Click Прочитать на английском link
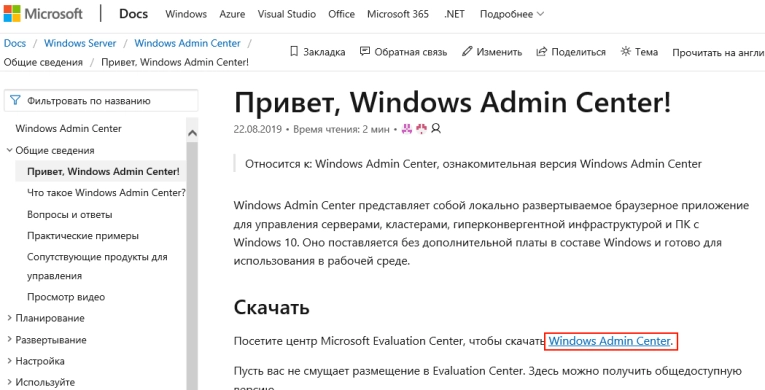Viewport: 765px width, 390px height. (718, 52)
